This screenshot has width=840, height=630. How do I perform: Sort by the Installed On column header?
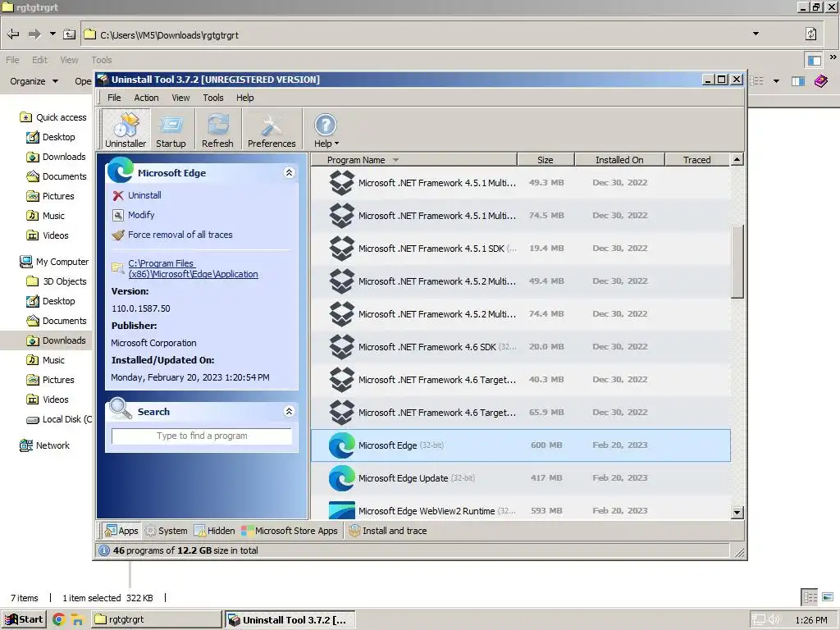click(619, 160)
